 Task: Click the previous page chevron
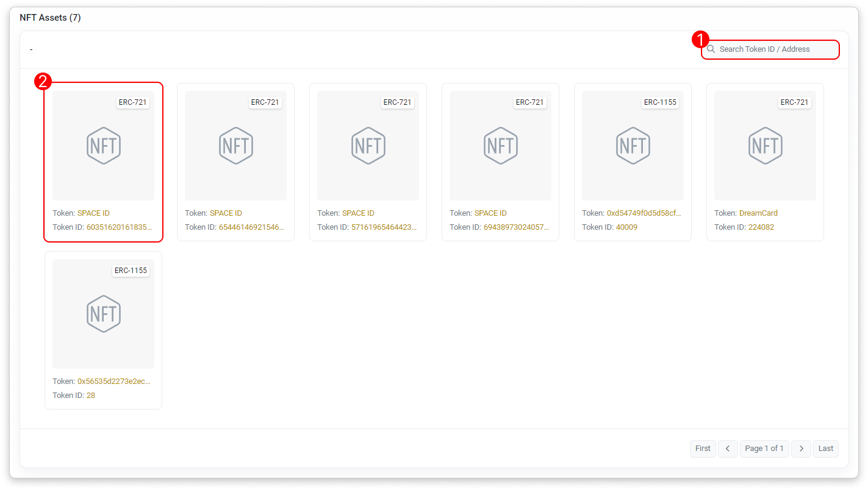point(728,449)
